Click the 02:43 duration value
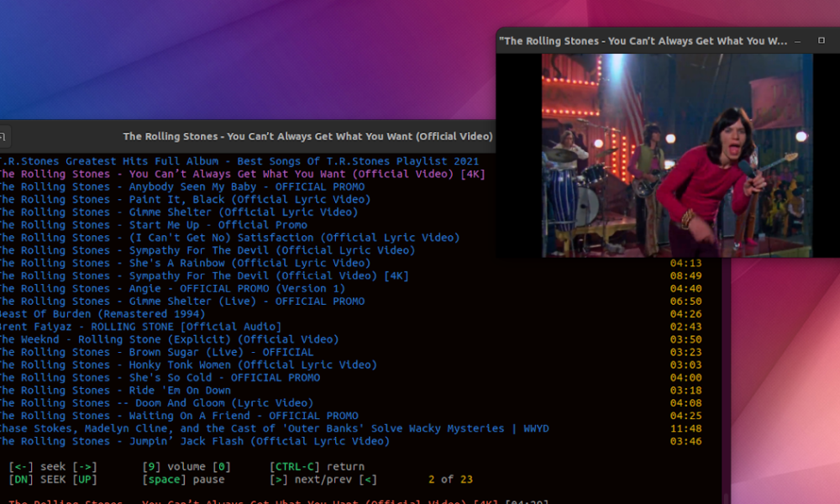840x504 pixels. (685, 327)
